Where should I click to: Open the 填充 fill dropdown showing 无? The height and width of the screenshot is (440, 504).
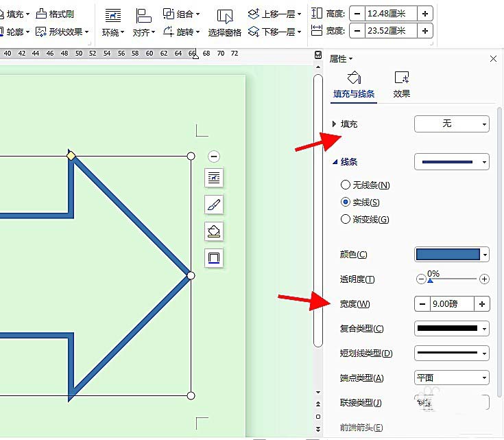coord(451,124)
